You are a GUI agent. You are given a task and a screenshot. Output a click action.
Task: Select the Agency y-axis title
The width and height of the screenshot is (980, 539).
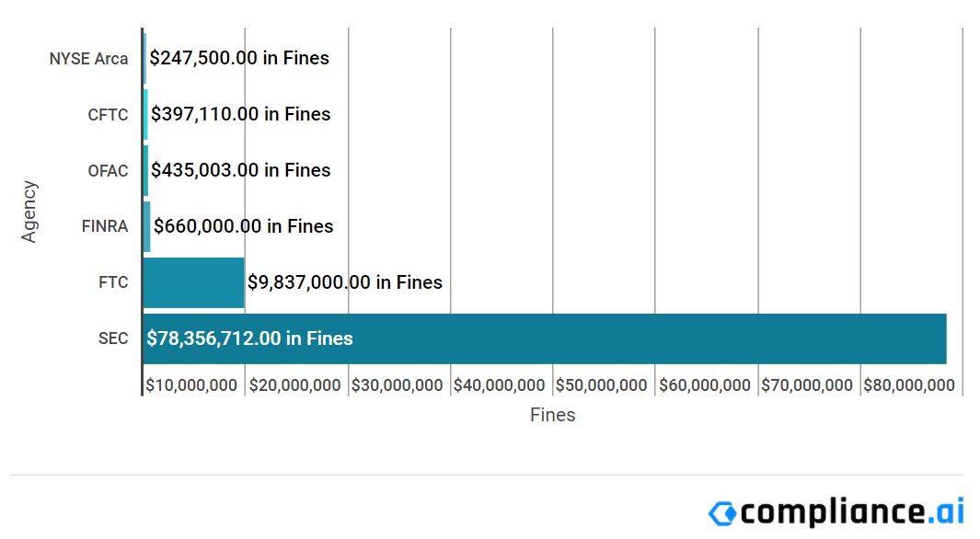[x=29, y=212]
